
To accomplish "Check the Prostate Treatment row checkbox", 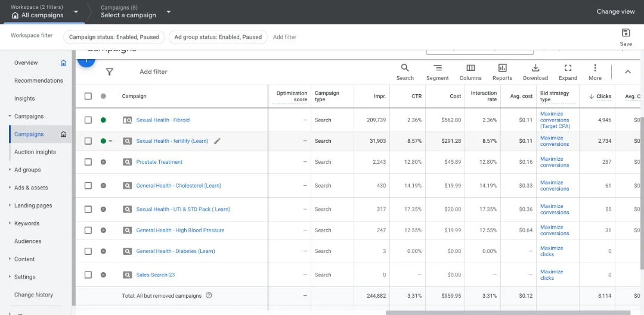I will pyautogui.click(x=88, y=161).
